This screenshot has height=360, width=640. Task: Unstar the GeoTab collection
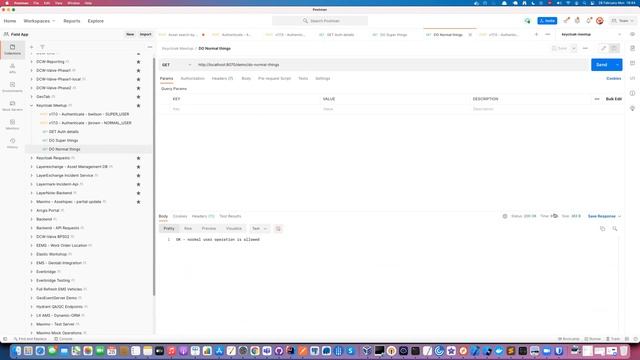pyautogui.click(x=138, y=97)
